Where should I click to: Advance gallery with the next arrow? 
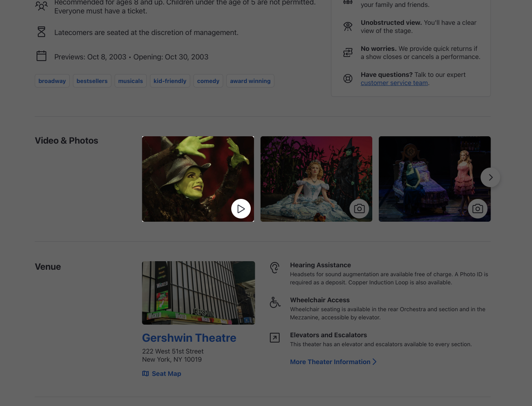[x=490, y=177]
